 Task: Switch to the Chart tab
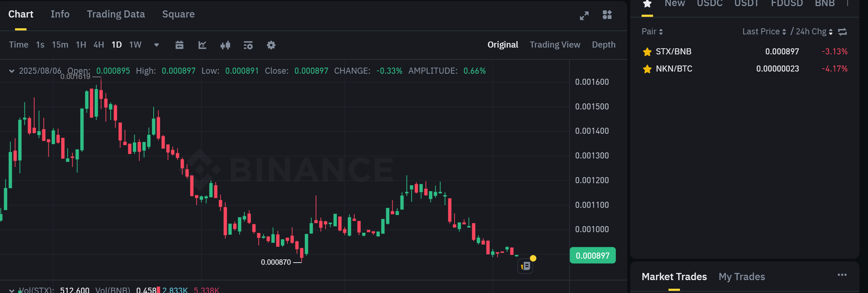[21, 14]
